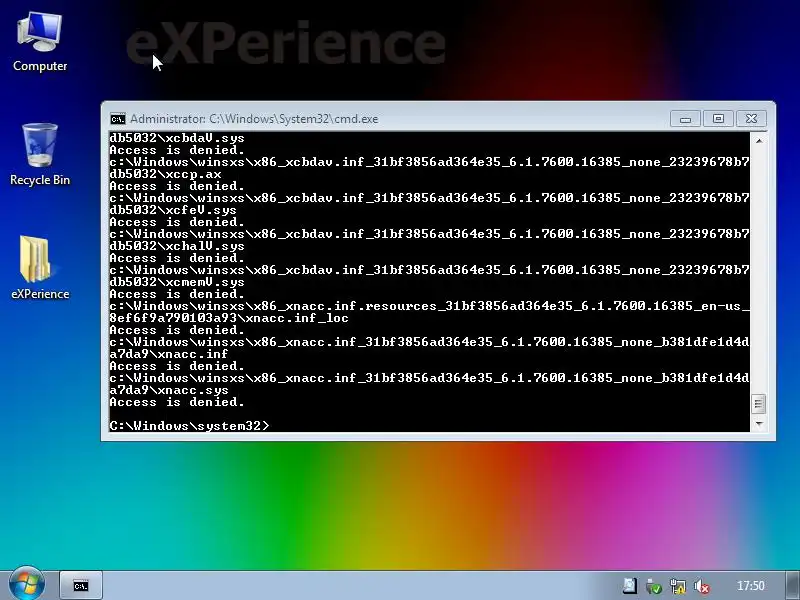Viewport: 800px width, 600px height.
Task: Click the line db5032\xcfeV.sys
Action: pos(173,210)
